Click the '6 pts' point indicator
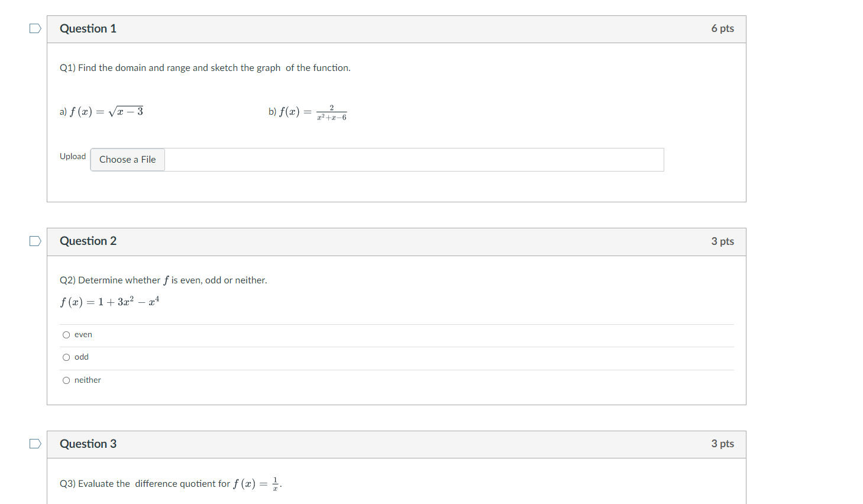This screenshot has width=863, height=504. pos(722,28)
